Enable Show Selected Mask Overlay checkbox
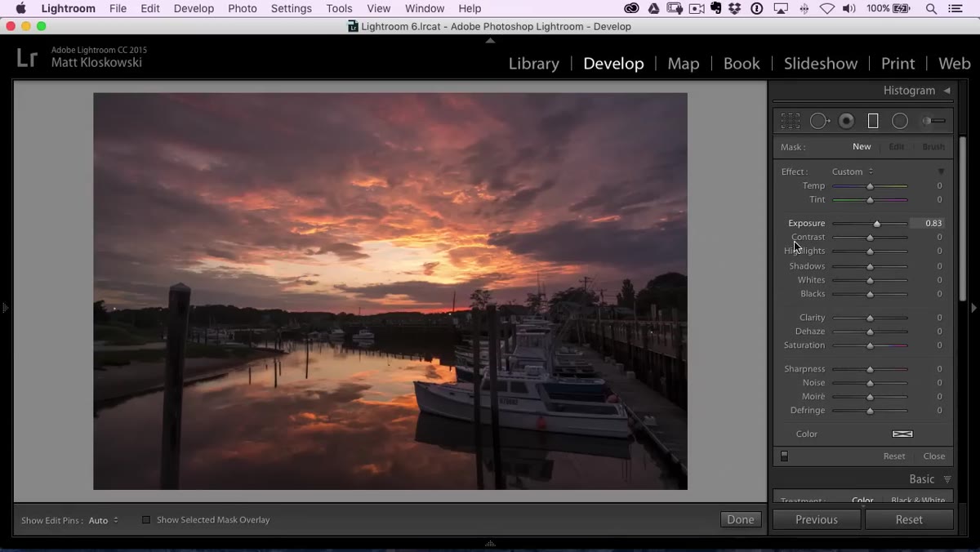 click(x=146, y=519)
